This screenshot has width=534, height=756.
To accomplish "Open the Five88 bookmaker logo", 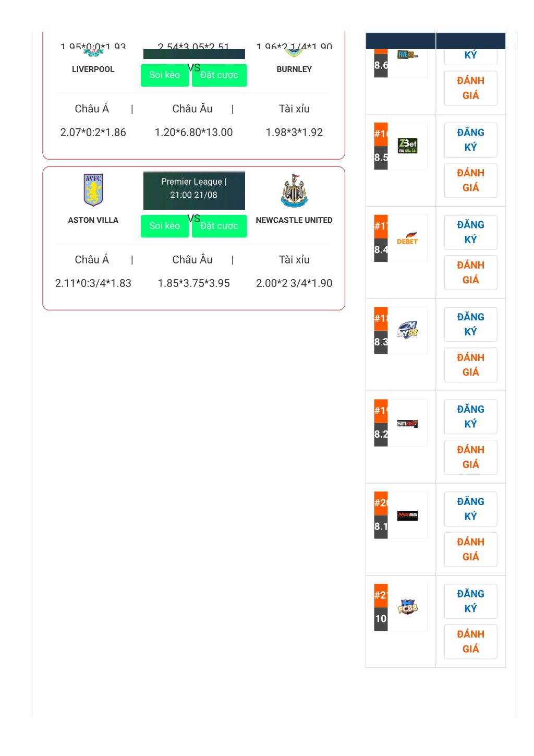I will (x=407, y=54).
